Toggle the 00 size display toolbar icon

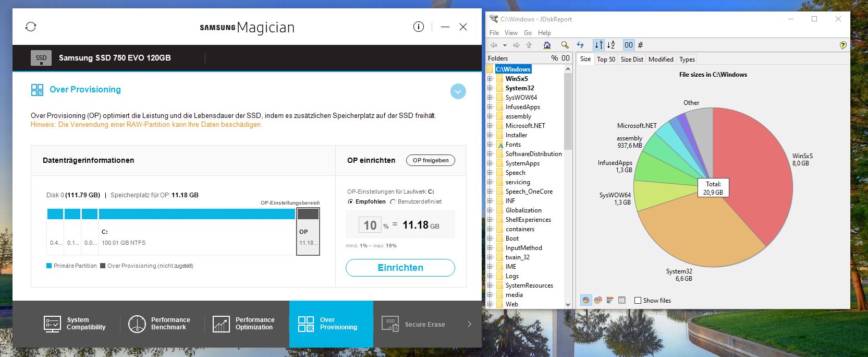point(629,45)
